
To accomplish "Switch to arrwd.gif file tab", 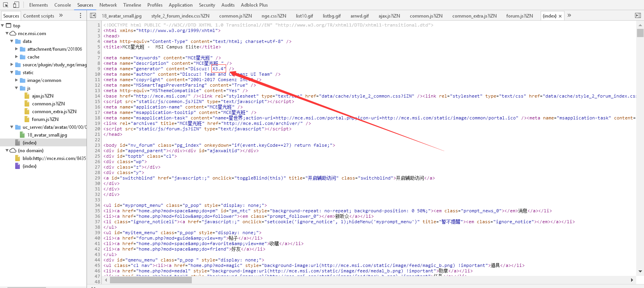I will click(x=359, y=16).
